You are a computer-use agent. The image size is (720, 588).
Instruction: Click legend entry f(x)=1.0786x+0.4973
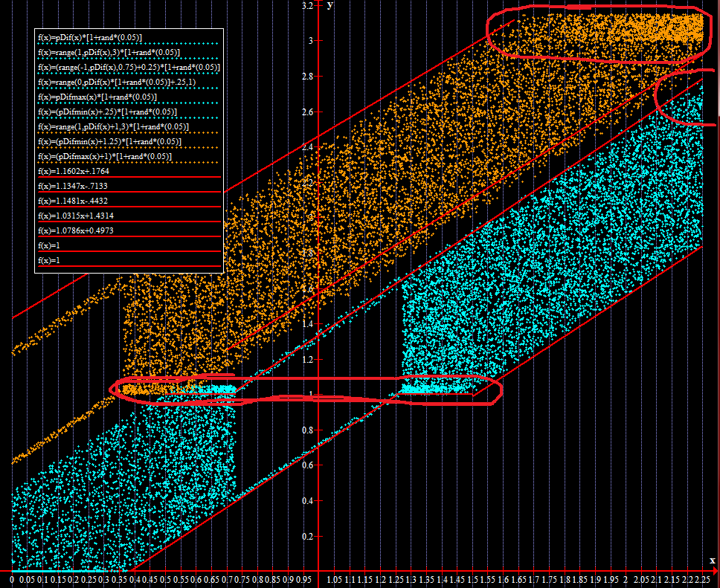[76, 230]
